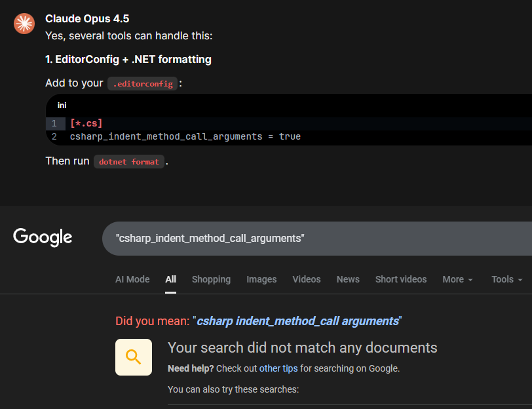Screen dimensions: 532x409
Task: Click the yellow magnifier no-results icon
Action: pyautogui.click(x=134, y=357)
